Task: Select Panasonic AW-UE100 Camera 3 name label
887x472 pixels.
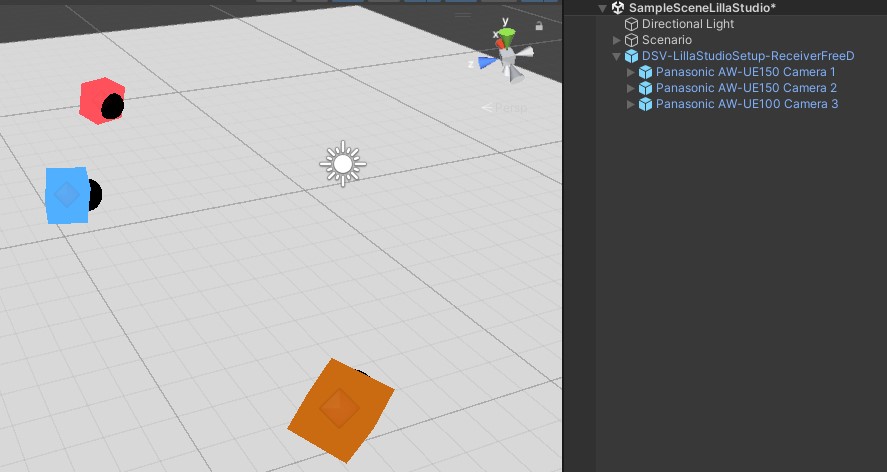Action: click(x=746, y=104)
